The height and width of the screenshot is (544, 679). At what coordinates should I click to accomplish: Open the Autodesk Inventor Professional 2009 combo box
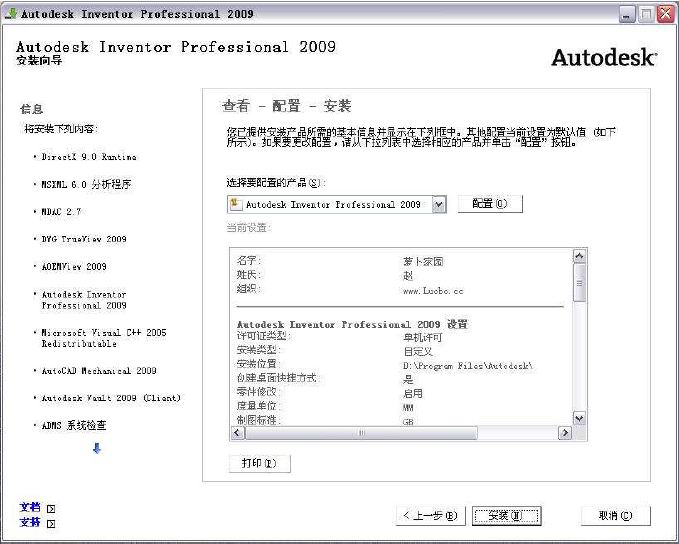coord(336,204)
